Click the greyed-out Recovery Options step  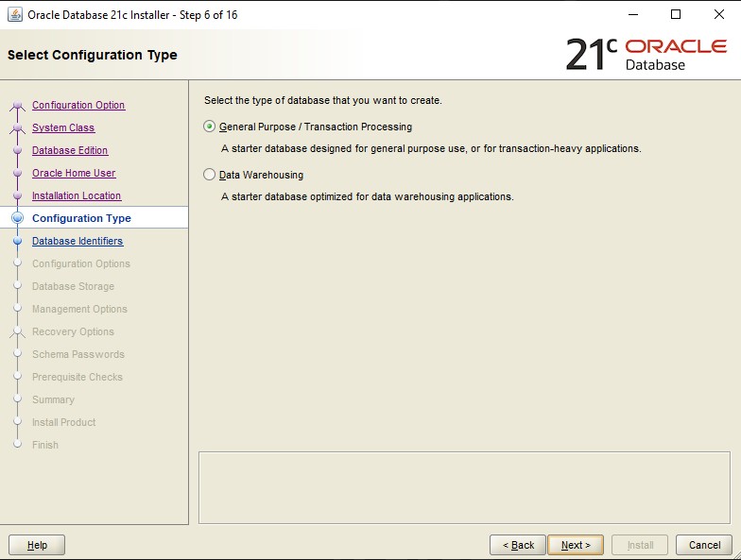pos(74,331)
